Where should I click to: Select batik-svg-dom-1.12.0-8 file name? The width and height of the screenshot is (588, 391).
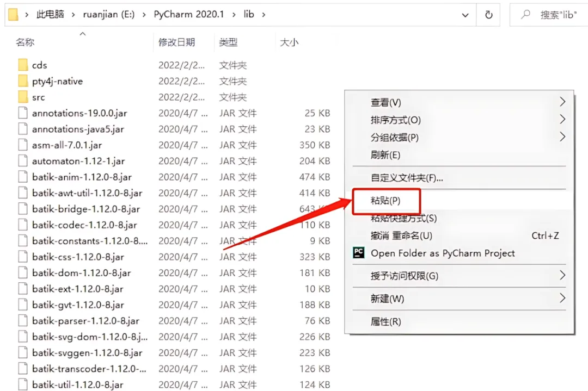tap(90, 337)
